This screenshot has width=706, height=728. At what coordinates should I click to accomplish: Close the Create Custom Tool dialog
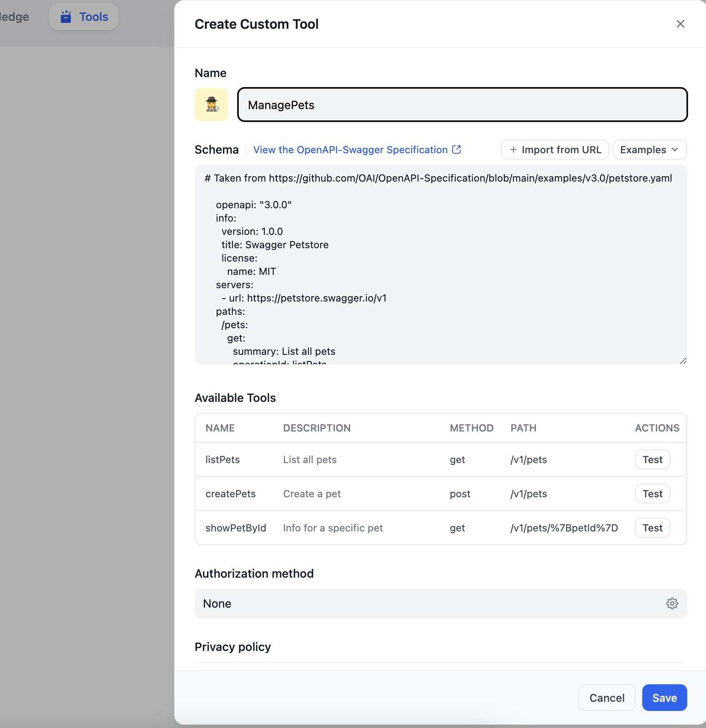point(680,24)
